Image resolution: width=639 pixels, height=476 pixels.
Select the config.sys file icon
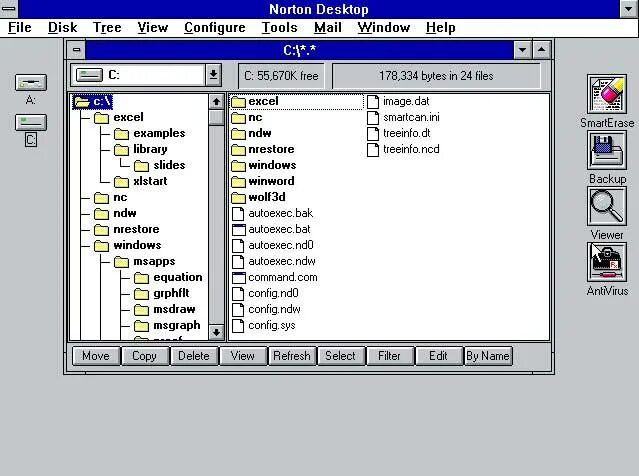(x=238, y=326)
